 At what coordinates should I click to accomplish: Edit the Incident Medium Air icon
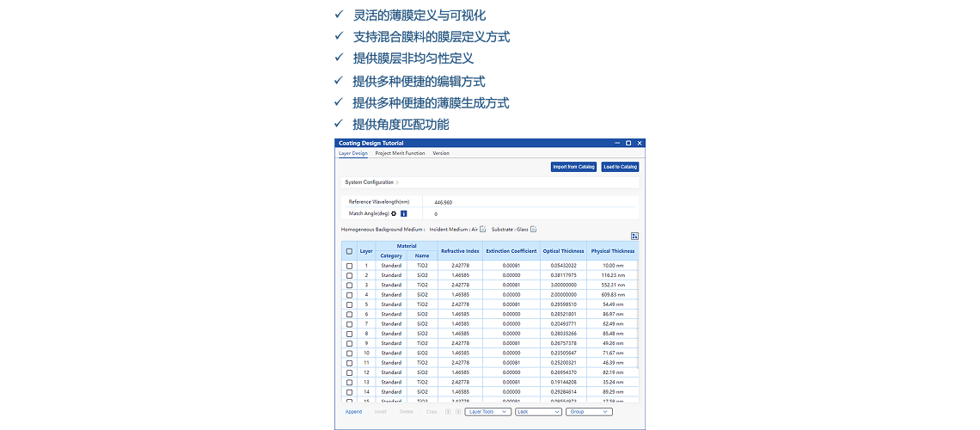(483, 230)
